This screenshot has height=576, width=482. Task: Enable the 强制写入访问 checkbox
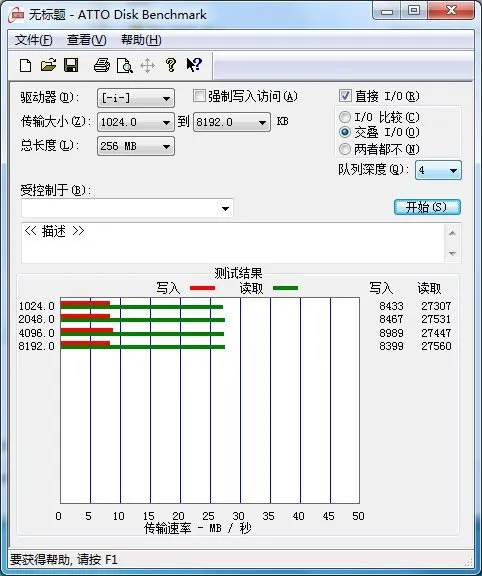(199, 96)
